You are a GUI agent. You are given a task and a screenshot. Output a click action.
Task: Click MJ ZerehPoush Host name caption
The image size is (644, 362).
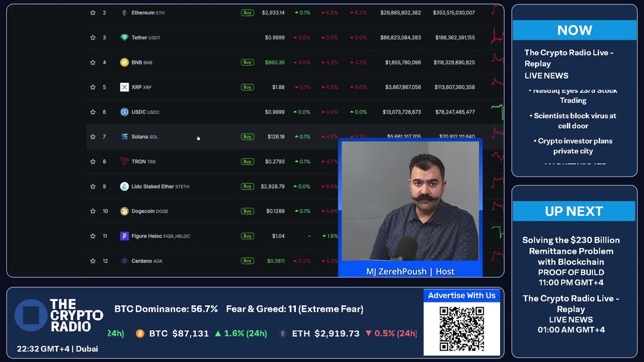pyautogui.click(x=410, y=271)
